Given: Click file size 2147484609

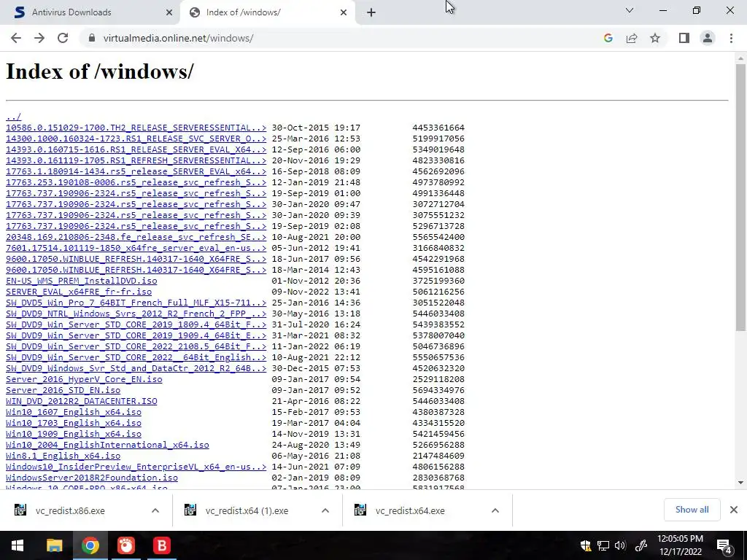Looking at the screenshot, I should coord(438,456).
